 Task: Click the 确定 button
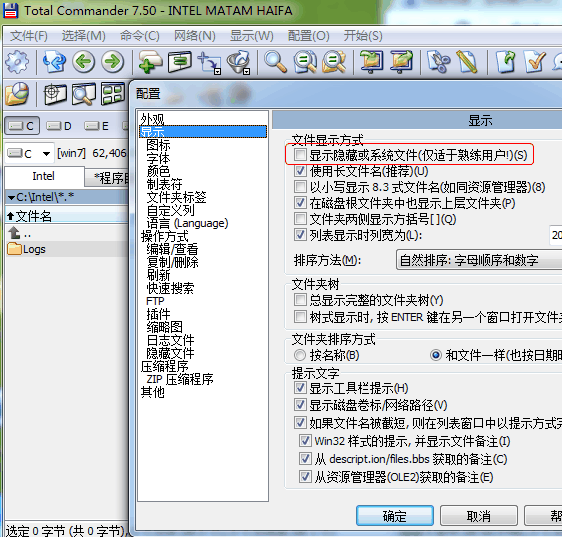[x=395, y=516]
